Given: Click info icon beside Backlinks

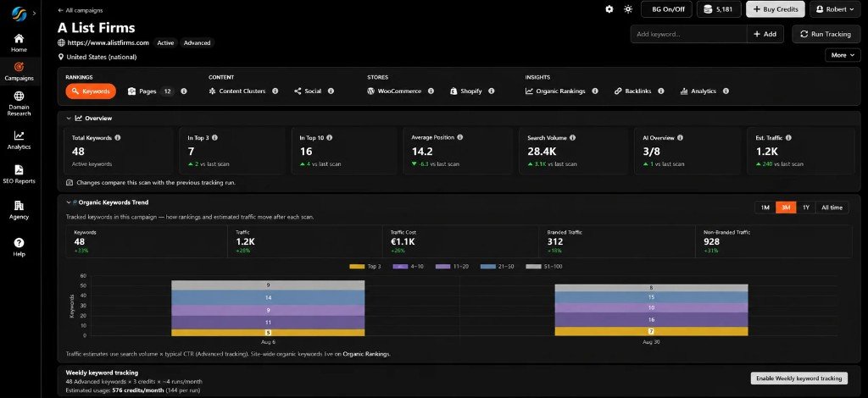Looking at the screenshot, I should (x=661, y=91).
